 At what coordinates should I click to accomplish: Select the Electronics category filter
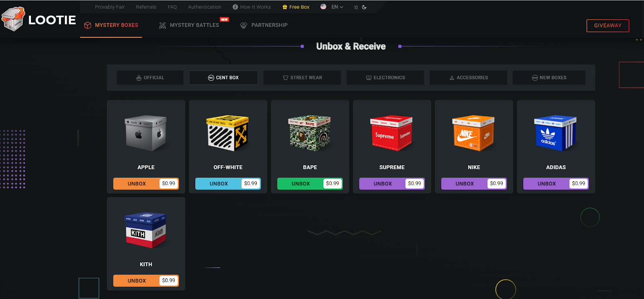click(385, 78)
